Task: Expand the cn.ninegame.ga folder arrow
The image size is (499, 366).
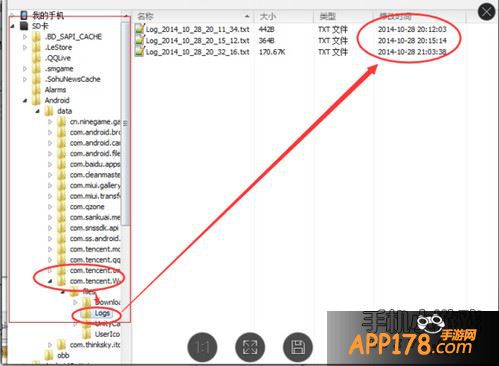Action: (x=50, y=122)
